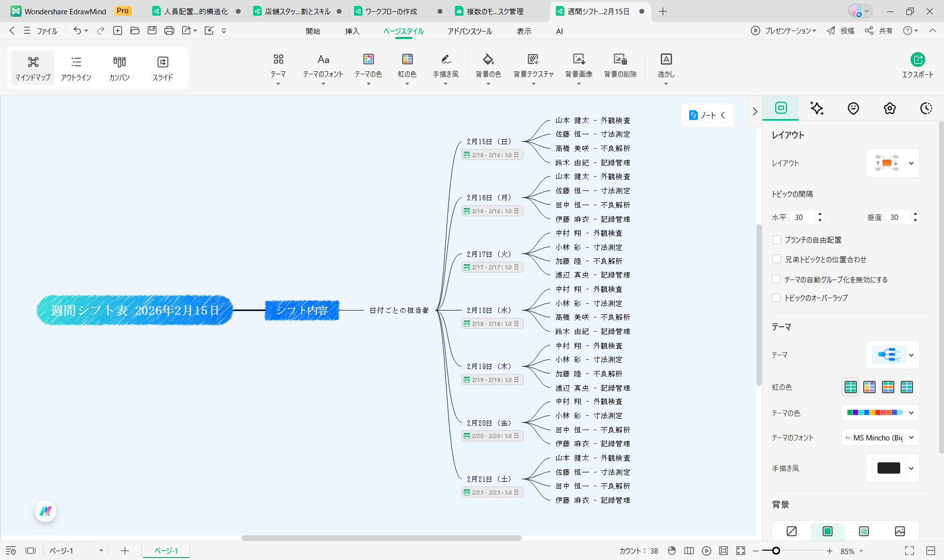The width and height of the screenshot is (944, 560).
Task: Open the history clock panel icon
Action: (x=926, y=108)
